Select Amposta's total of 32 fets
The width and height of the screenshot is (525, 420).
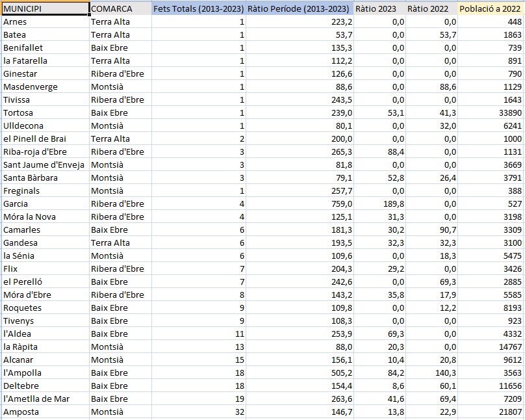coord(199,412)
